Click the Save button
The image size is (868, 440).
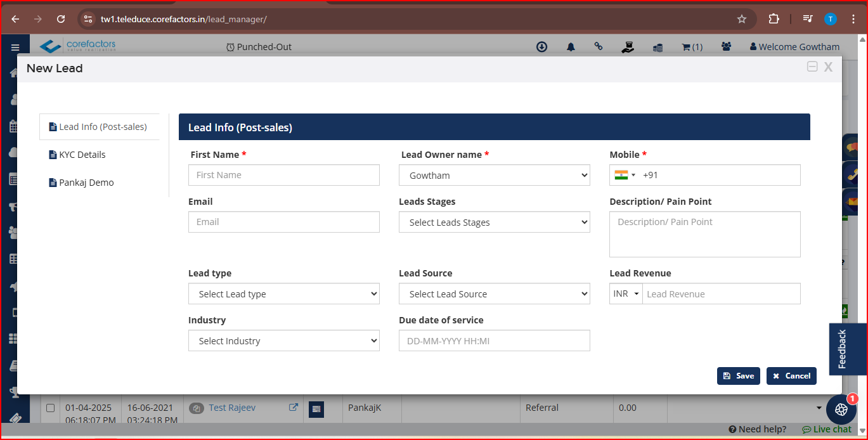[x=739, y=376]
